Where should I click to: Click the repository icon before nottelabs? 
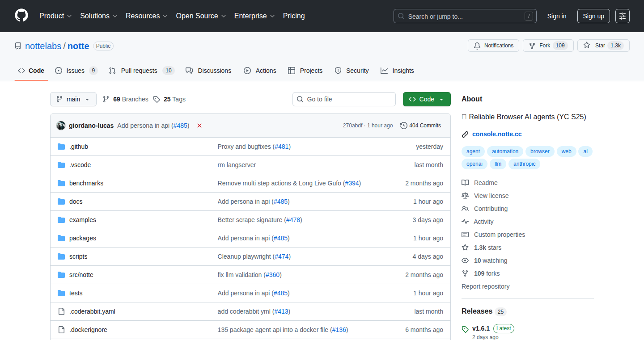[18, 46]
